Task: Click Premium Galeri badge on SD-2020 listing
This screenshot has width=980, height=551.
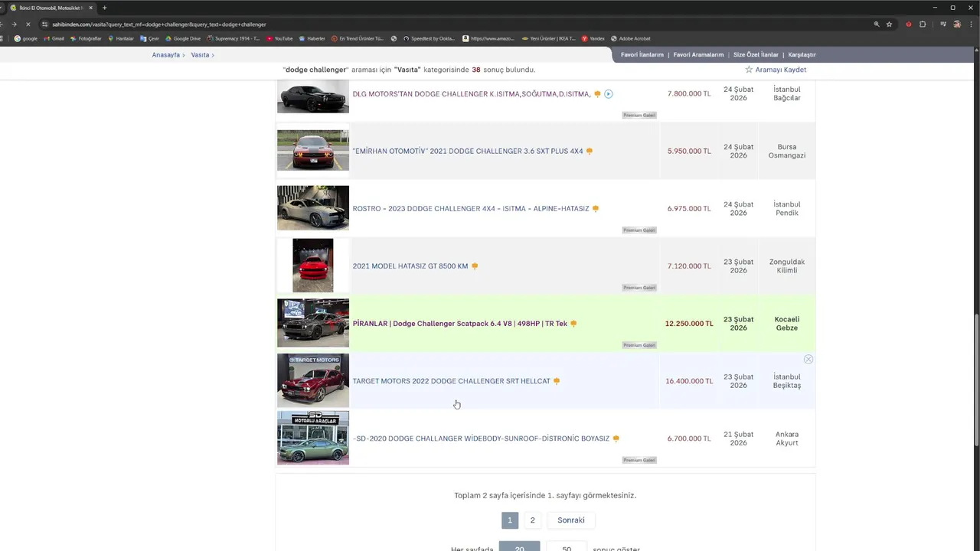Action: point(639,460)
